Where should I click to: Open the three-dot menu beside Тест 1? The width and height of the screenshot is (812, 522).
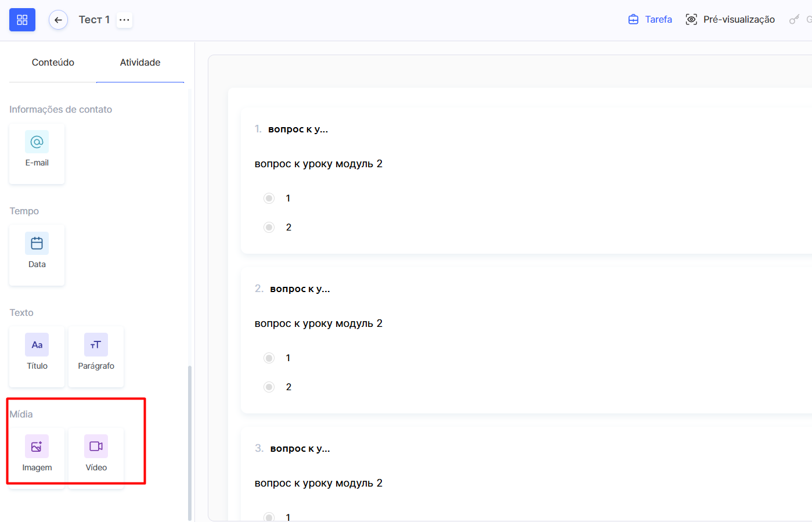[124, 20]
